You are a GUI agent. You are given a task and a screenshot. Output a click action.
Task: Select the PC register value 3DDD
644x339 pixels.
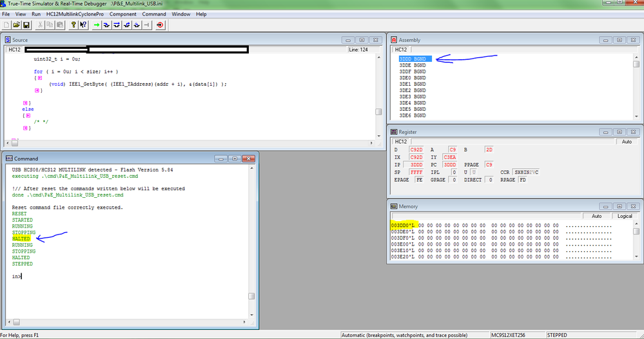tap(450, 164)
